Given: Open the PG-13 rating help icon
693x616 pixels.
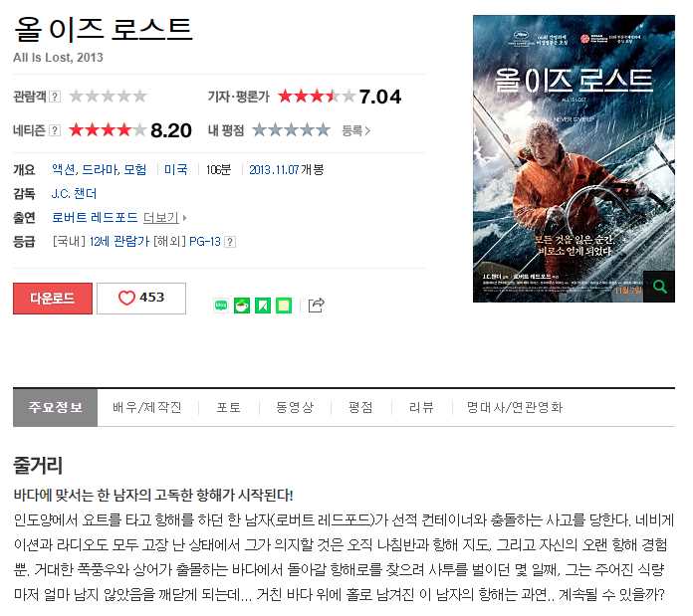Looking at the screenshot, I should pos(230,242).
